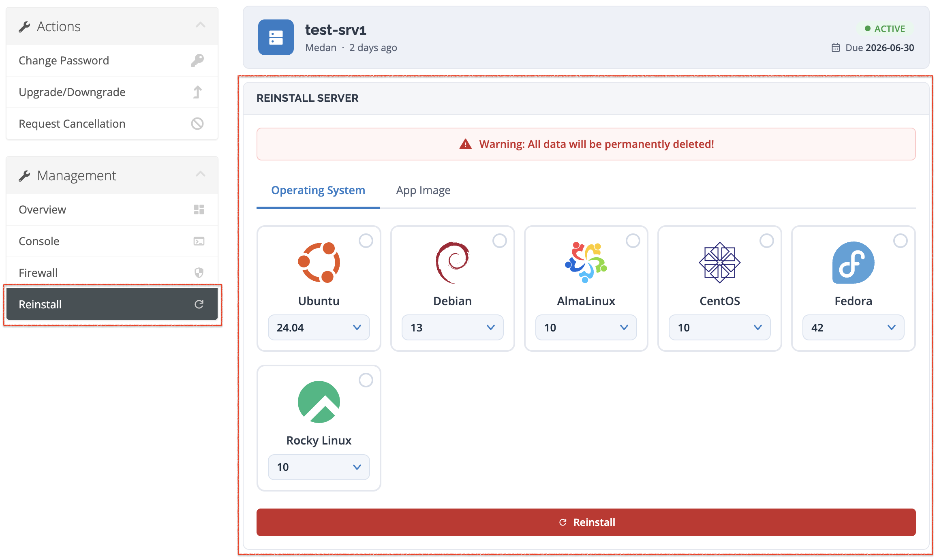
Task: Click the terminal icon beside Console
Action: tap(199, 241)
